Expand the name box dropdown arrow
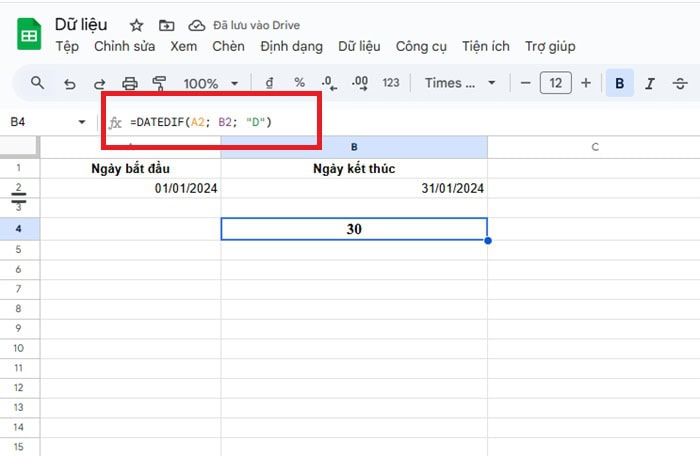The height and width of the screenshot is (456, 700). click(x=82, y=122)
